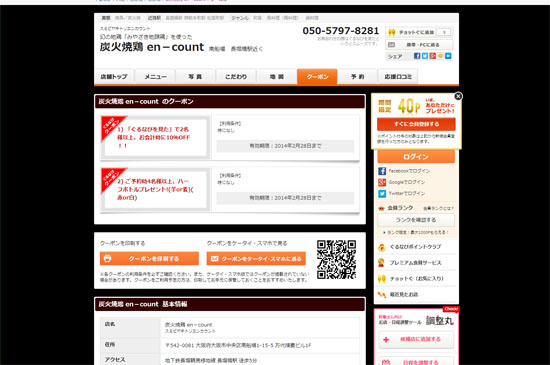Click the orange ログイン button
This screenshot has height=365, width=550.
pos(416,157)
